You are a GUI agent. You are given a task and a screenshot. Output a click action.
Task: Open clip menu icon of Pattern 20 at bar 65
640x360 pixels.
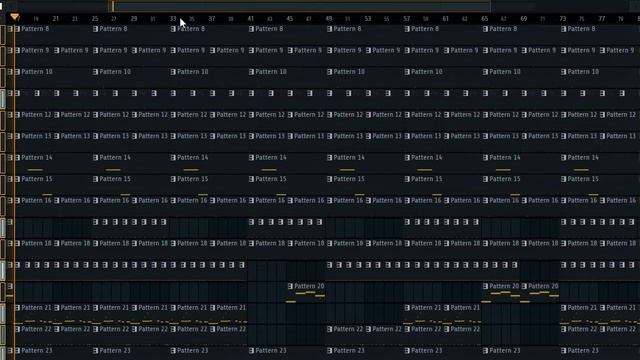[x=485, y=286]
